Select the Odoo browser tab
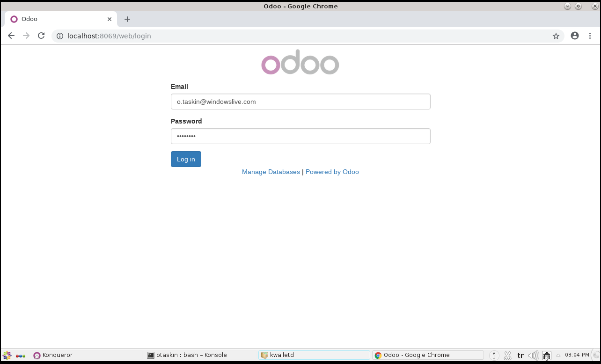The height and width of the screenshot is (364, 601). point(61,19)
